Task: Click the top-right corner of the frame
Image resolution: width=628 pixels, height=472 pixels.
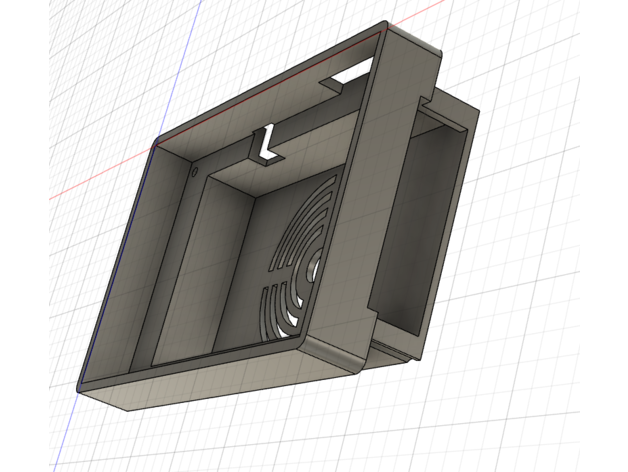Action: 385,27
